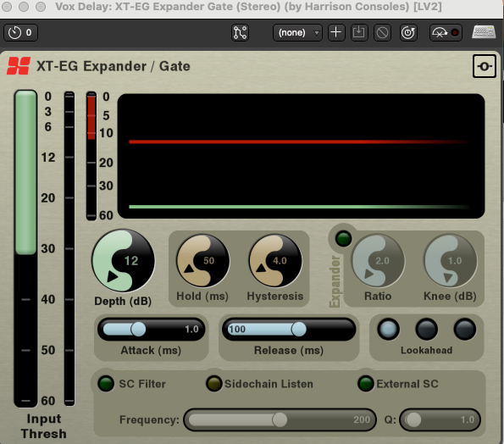Click the latency clock icon in toolbar

(x=14, y=32)
